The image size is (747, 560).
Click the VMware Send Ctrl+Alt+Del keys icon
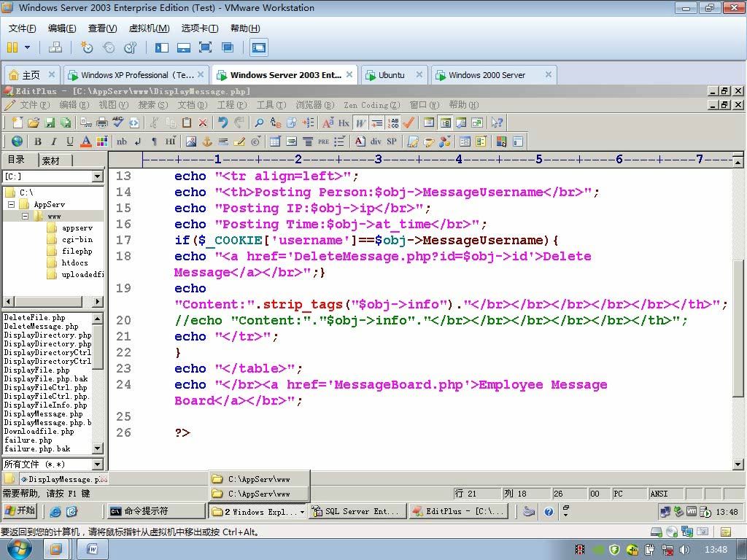click(55, 47)
